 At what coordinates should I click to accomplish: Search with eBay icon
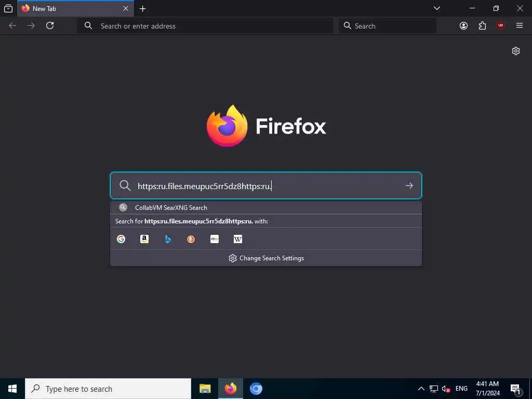click(x=215, y=239)
